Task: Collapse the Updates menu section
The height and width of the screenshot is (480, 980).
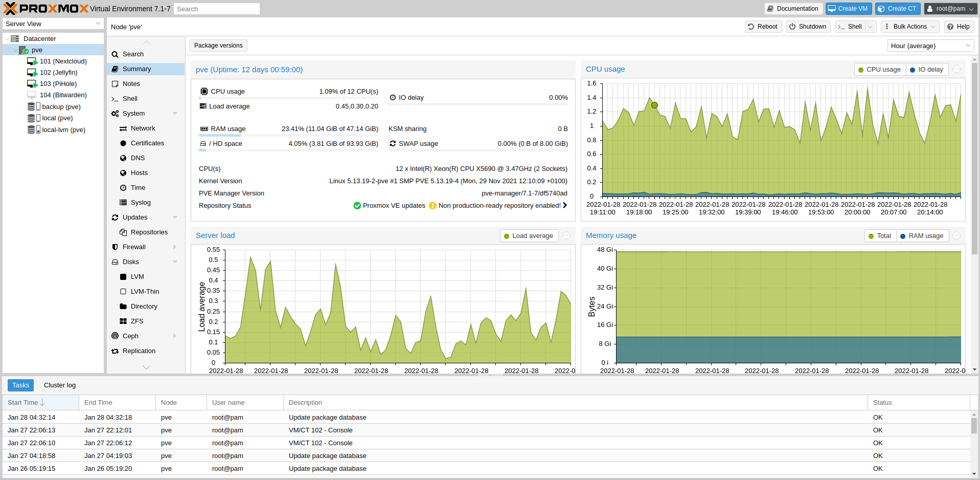Action: click(175, 217)
